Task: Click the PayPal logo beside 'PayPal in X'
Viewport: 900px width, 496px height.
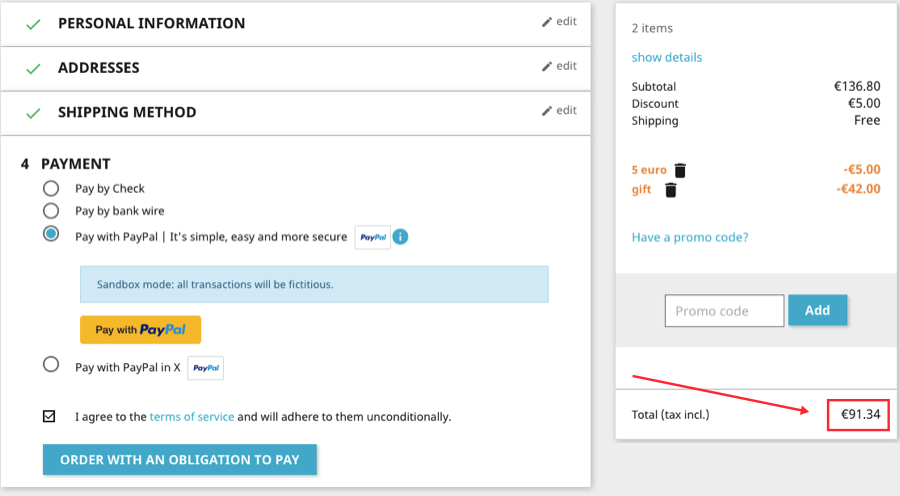Action: (206, 367)
